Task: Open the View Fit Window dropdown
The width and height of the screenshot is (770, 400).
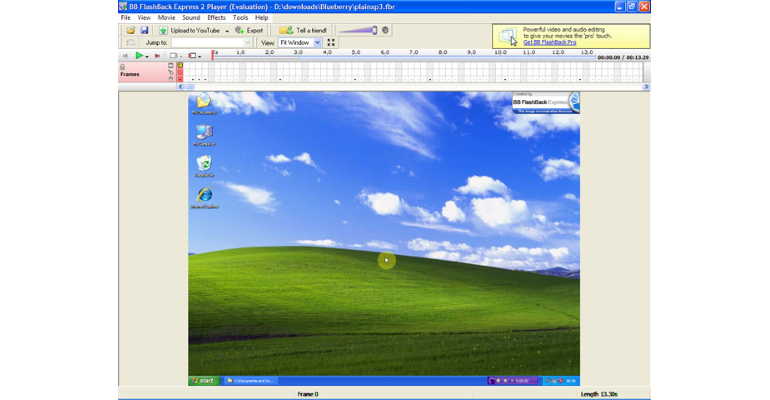Action: 300,43
